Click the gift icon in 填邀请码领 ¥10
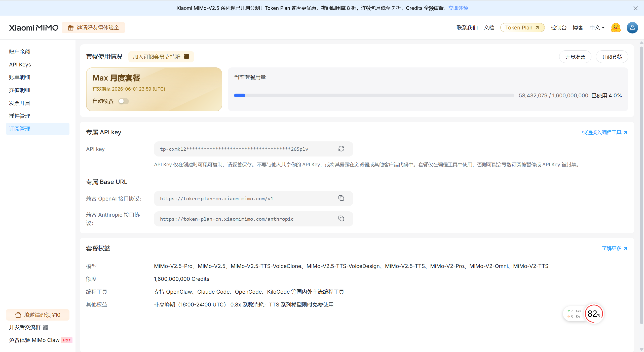The image size is (644, 352). [x=18, y=315]
